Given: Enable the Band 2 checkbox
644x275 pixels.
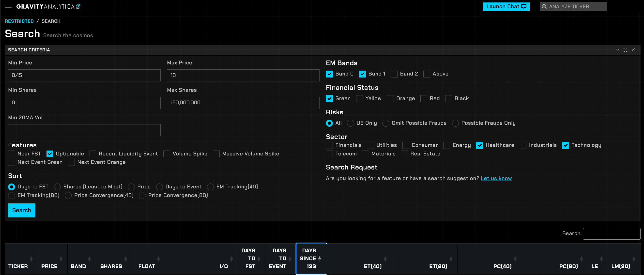Looking at the screenshot, I should [x=394, y=74].
